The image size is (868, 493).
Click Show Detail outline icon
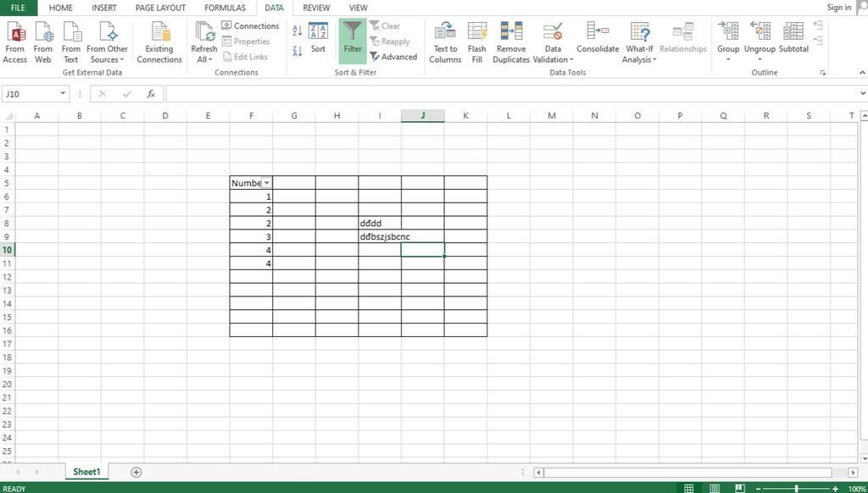tap(818, 25)
